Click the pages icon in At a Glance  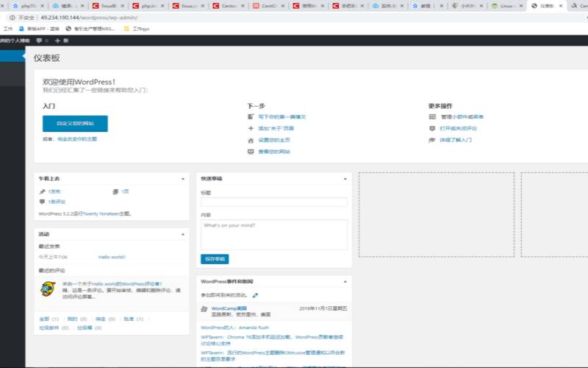click(x=115, y=191)
